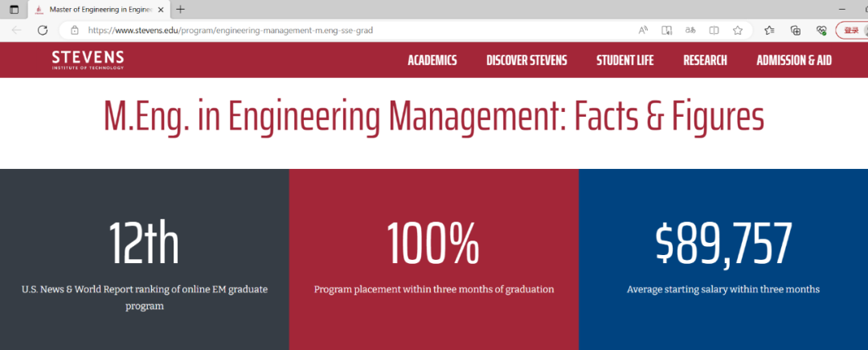Open the STUDENT LIFE menu
The width and height of the screenshot is (868, 350).
pyautogui.click(x=625, y=60)
